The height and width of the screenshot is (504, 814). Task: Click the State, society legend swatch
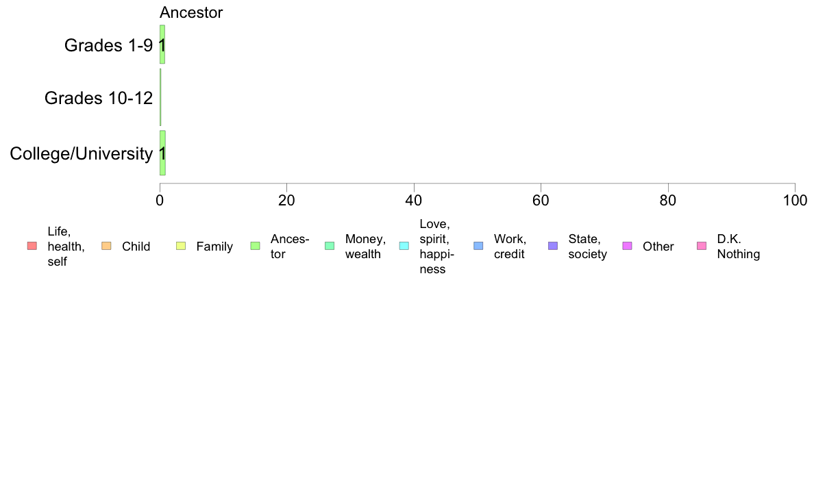[553, 246]
